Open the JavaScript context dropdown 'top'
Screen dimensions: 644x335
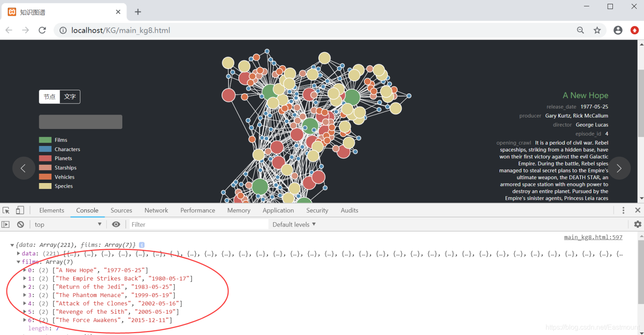click(68, 224)
